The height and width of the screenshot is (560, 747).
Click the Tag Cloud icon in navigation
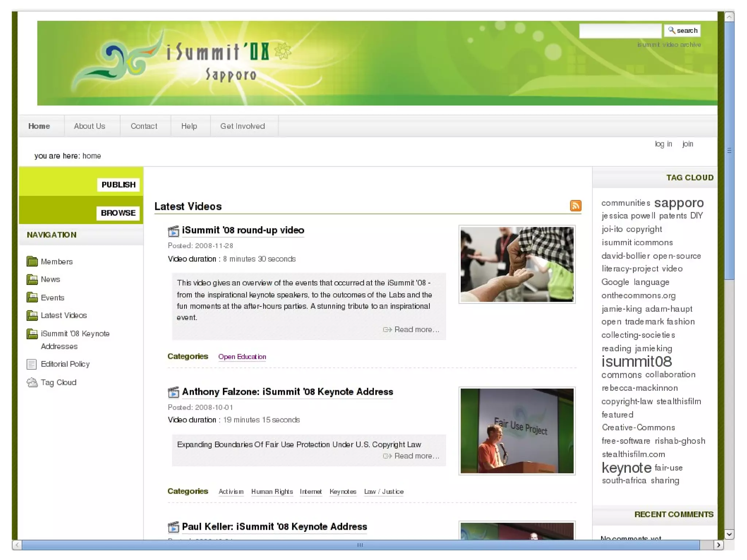coord(32,382)
